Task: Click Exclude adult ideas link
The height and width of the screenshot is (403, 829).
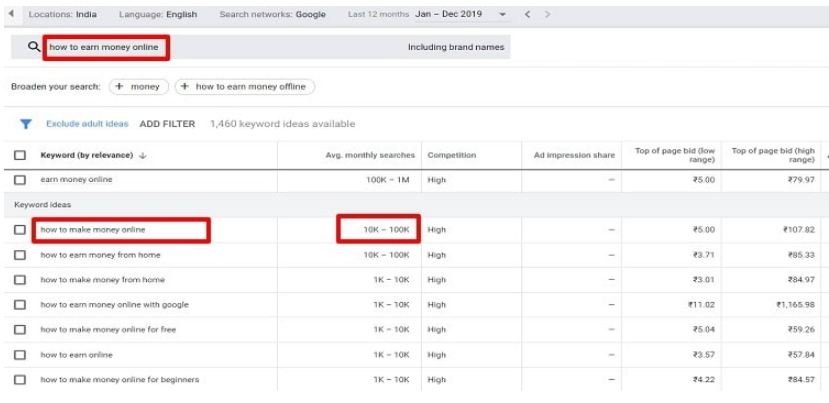Action: coord(87,124)
